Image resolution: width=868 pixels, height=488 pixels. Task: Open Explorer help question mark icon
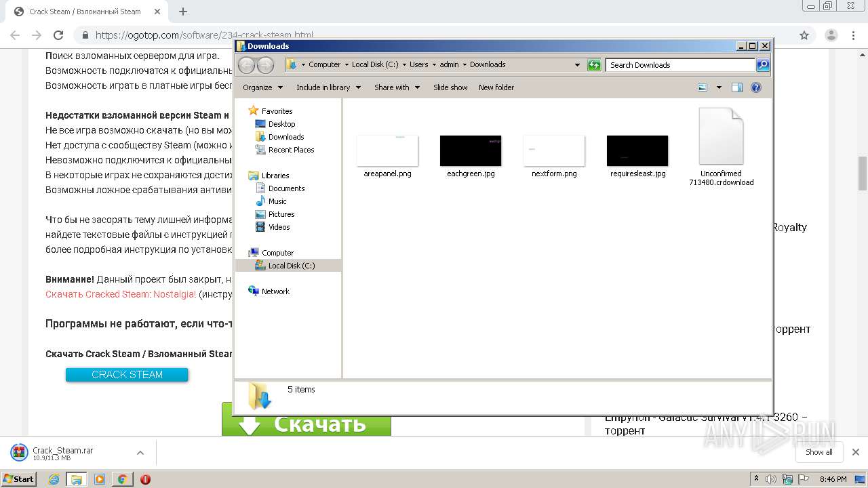click(x=756, y=87)
